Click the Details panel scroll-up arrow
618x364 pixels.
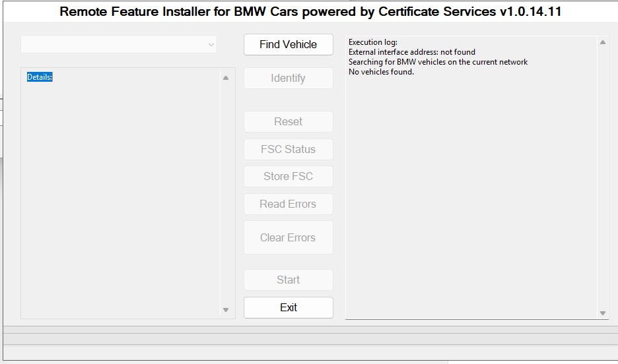tap(226, 78)
